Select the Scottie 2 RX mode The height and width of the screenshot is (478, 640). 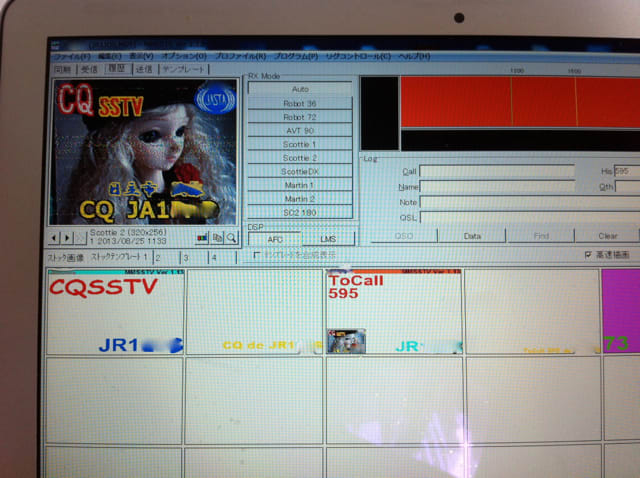tap(300, 158)
